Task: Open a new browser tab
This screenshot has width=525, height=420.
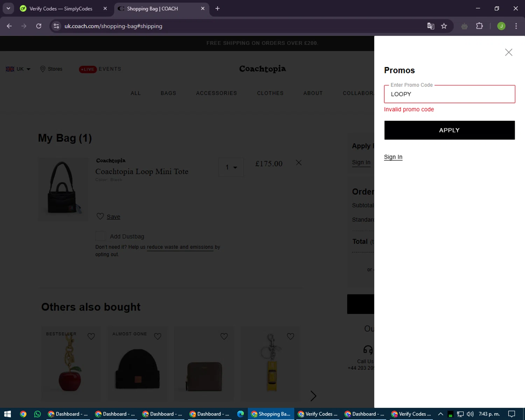Action: pyautogui.click(x=217, y=8)
